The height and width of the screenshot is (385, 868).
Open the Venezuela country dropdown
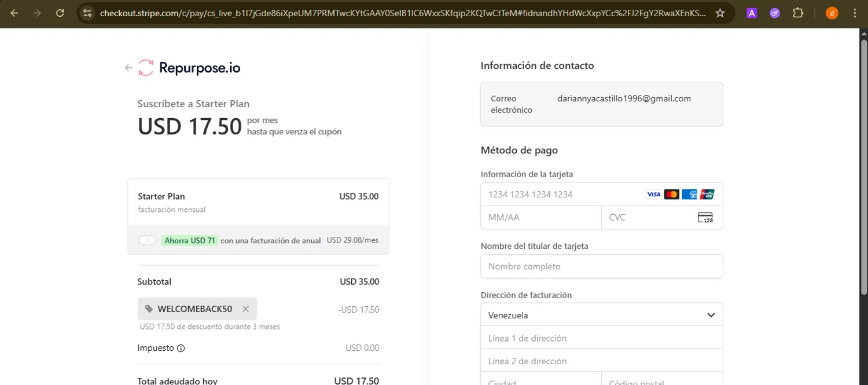point(602,315)
